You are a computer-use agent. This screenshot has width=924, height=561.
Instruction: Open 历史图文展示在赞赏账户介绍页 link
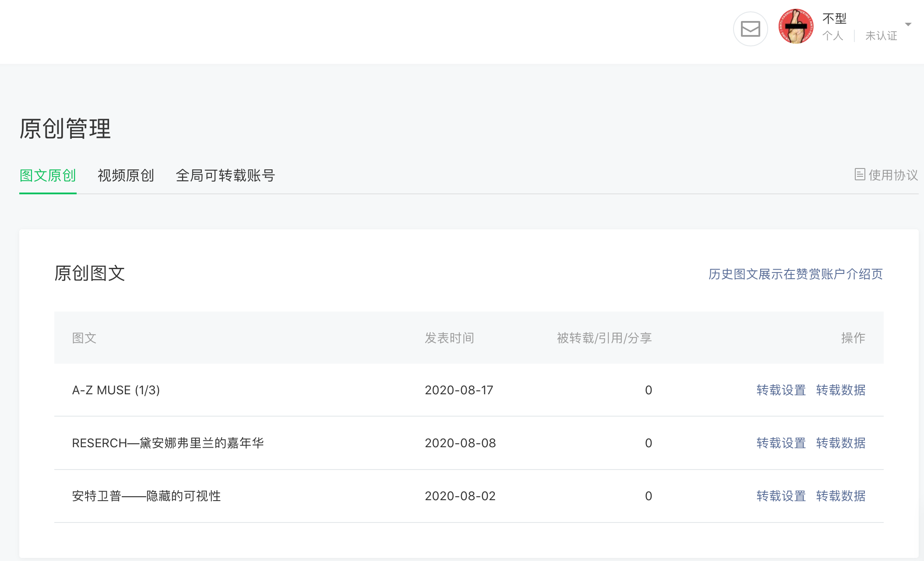pyautogui.click(x=795, y=274)
